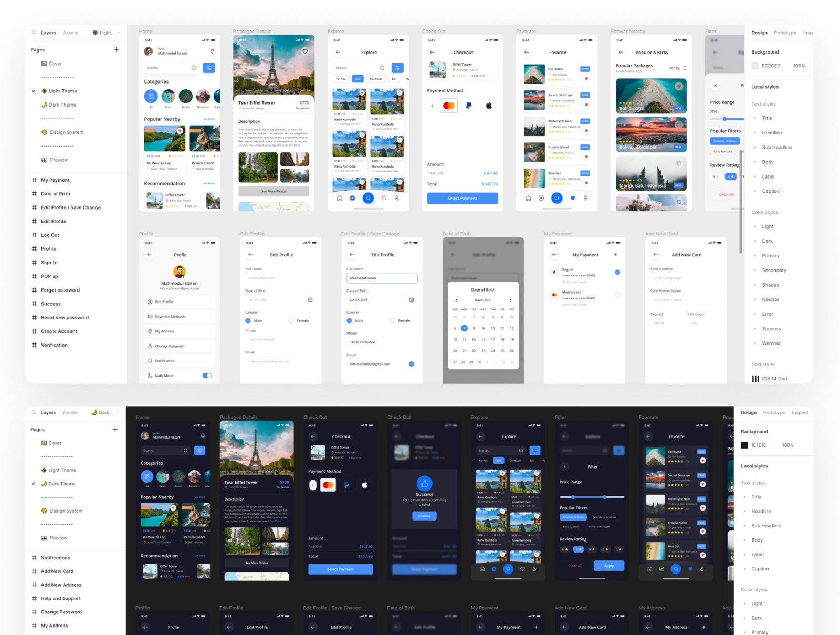840x635 pixels.
Task: Click the calendar icon in Edit Profile date field
Action: pyautogui.click(x=310, y=300)
